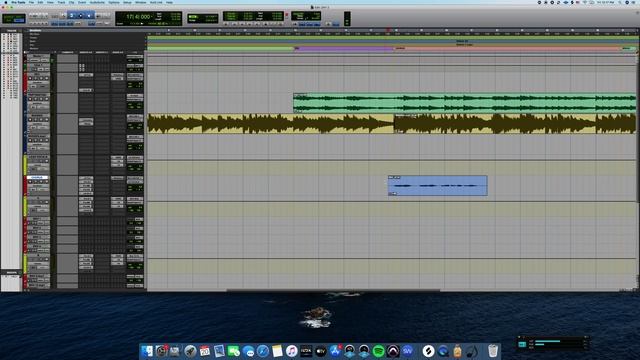The width and height of the screenshot is (640, 360).
Task: Record-enable the track with the green clip
Action: [30, 99]
